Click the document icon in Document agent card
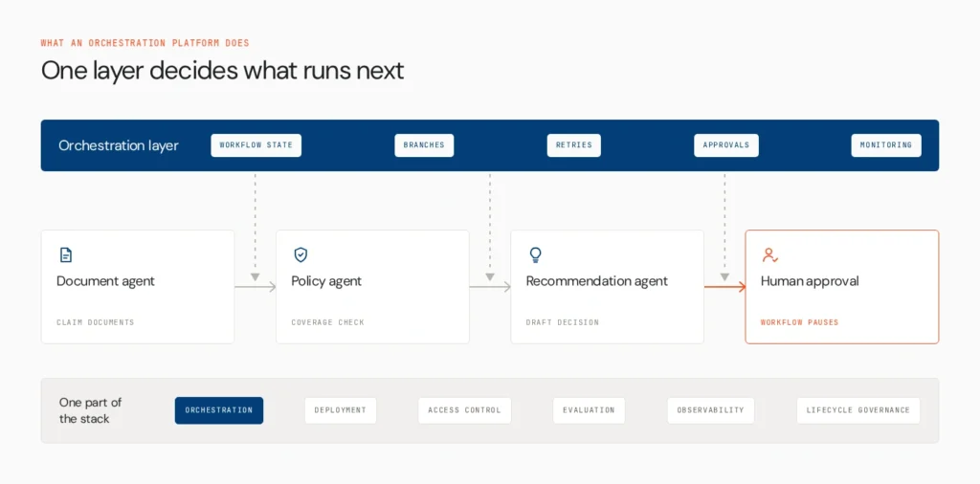 [x=66, y=254]
